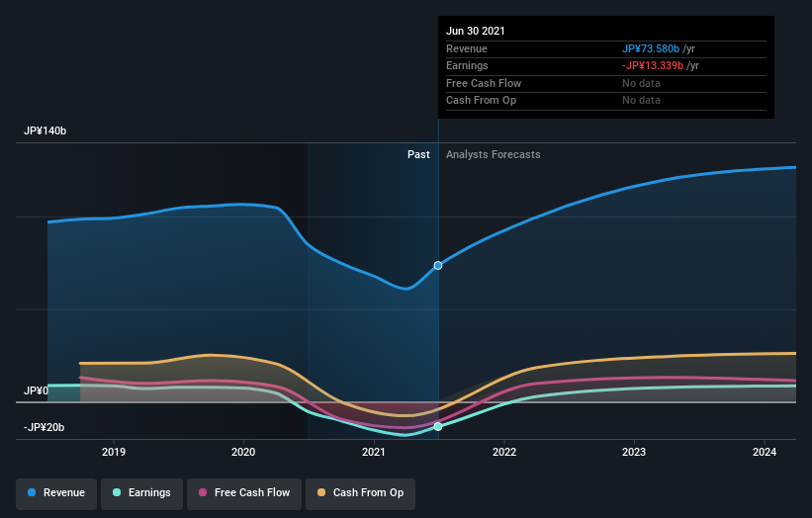Image resolution: width=812 pixels, height=518 pixels.
Task: Click the 2019 x-axis label
Action: click(x=114, y=453)
